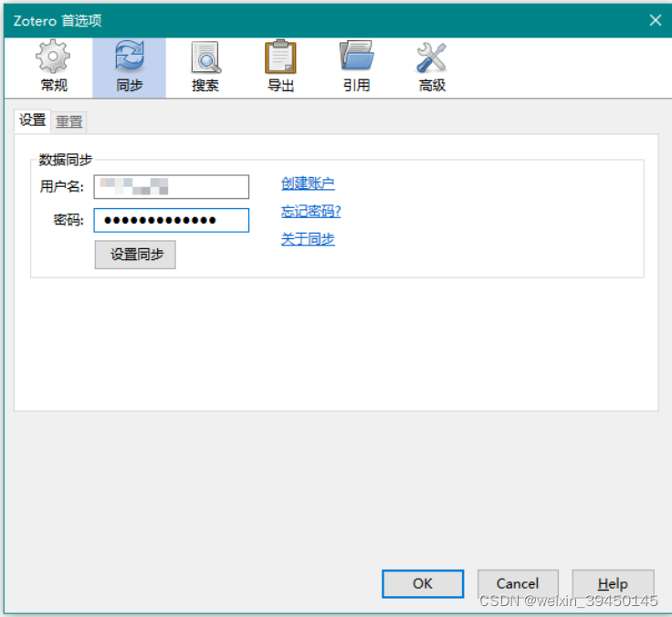The image size is (672, 617).
Task: Open the 忘记密码? link
Action: 310,211
